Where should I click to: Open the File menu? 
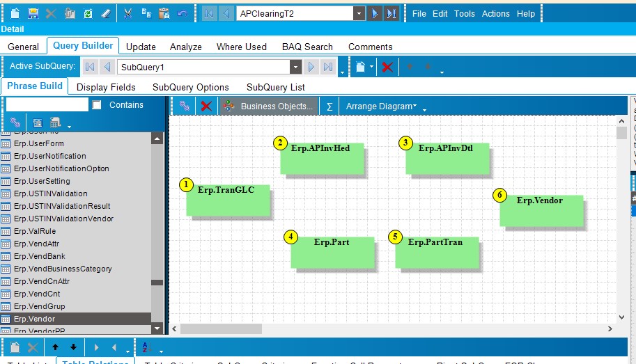[419, 14]
